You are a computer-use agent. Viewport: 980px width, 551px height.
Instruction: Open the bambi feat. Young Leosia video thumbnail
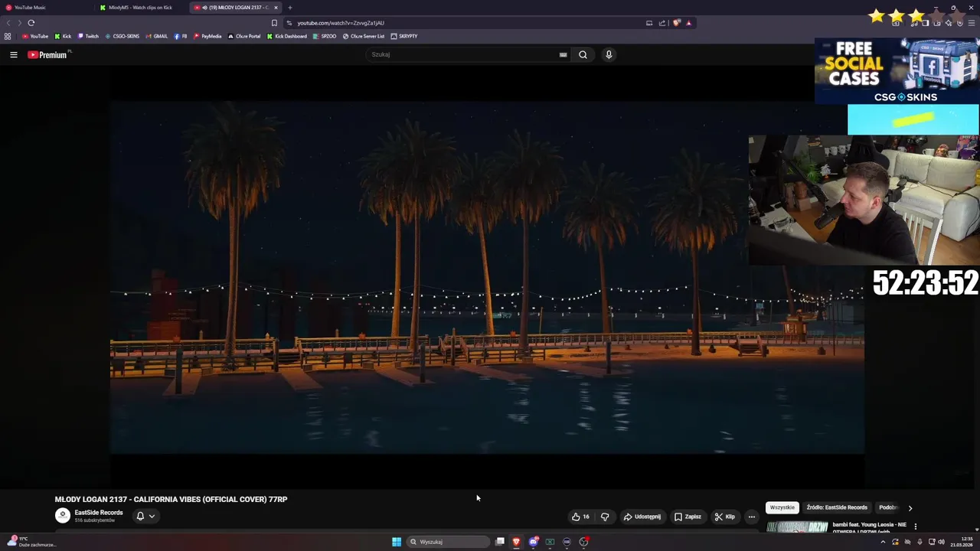pyautogui.click(x=797, y=527)
